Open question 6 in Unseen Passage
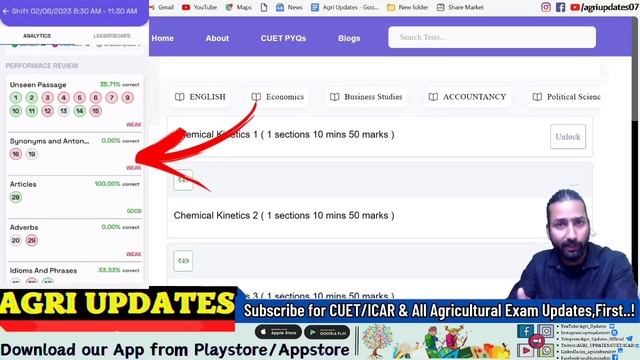Screen dimensions: 640x360 (96, 98)
